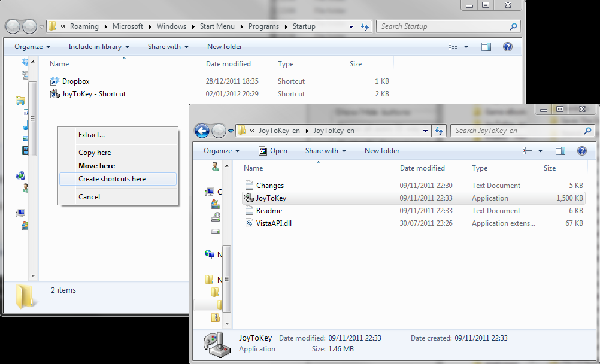The height and width of the screenshot is (364, 600).
Task: Click Forward arrow in Startup window
Action: 29,26
